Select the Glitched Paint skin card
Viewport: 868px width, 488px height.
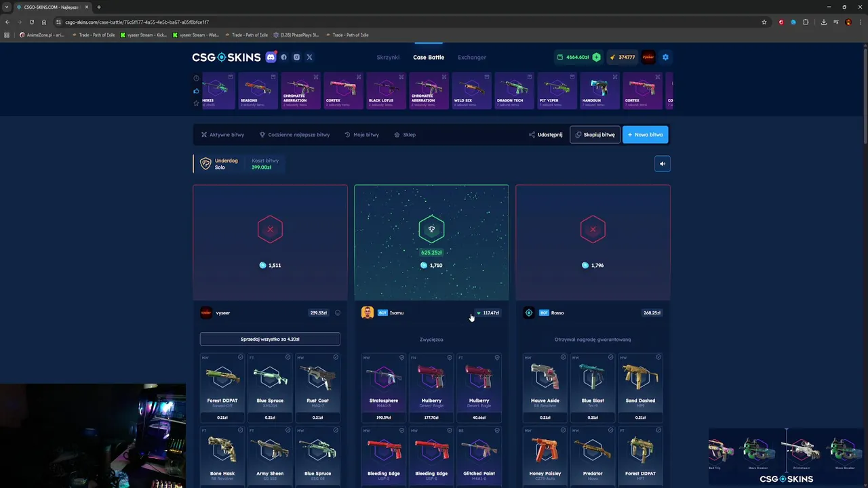[x=479, y=456]
